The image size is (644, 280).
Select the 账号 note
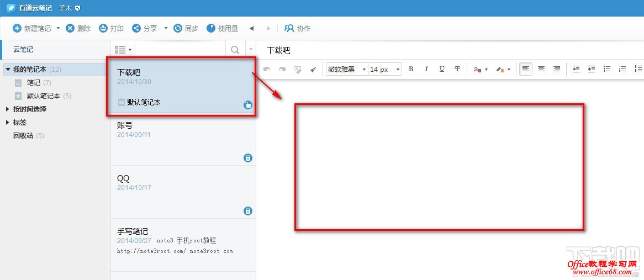pos(183,139)
